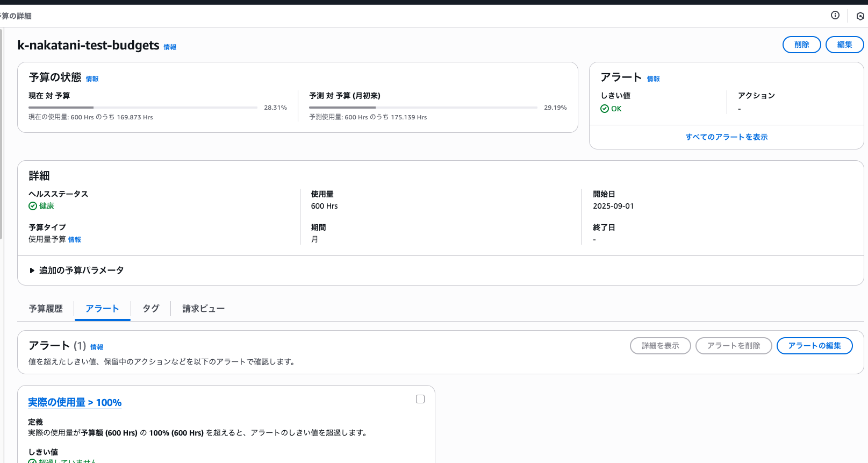Click the hexagon settings icon at top right
The height and width of the screenshot is (463, 868).
tap(860, 16)
